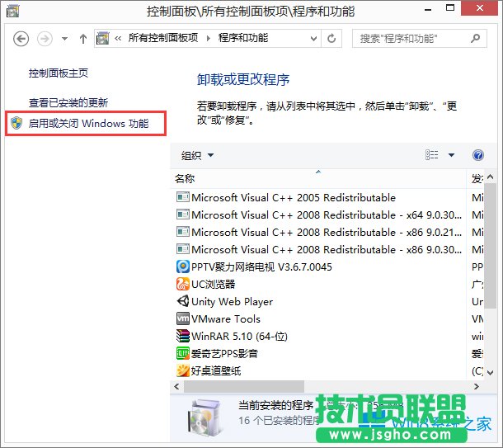This screenshot has width=503, height=448.
Task: Click the change view icon
Action: point(431,154)
